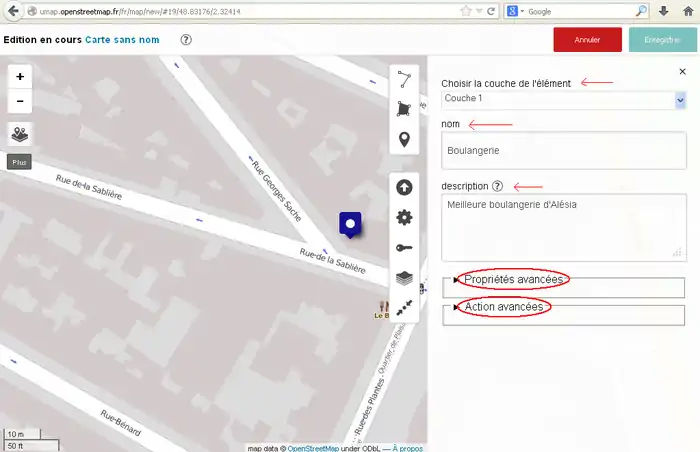The height and width of the screenshot is (452, 700).
Task: Select the draw polyline tool
Action: [404, 80]
